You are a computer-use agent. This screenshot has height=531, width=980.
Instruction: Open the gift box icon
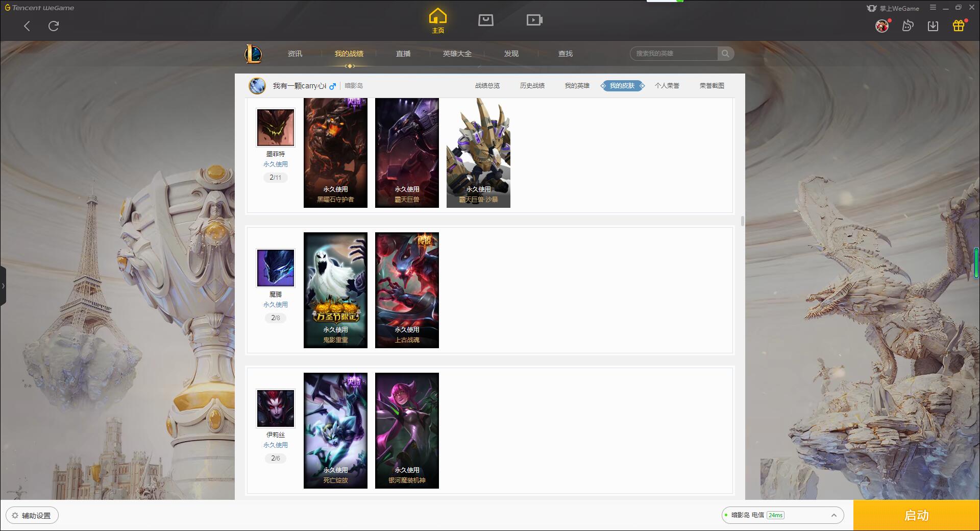[959, 26]
